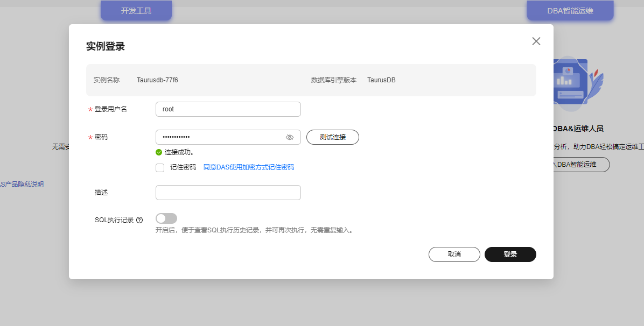Screen dimensions: 644x326
Task: Click the 连接成功。 status message
Action: point(179,152)
